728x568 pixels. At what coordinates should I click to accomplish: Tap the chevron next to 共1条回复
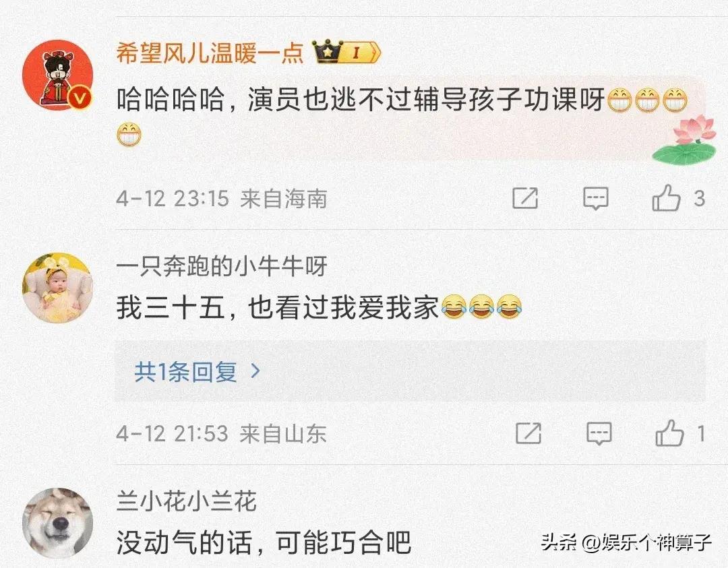[255, 371]
